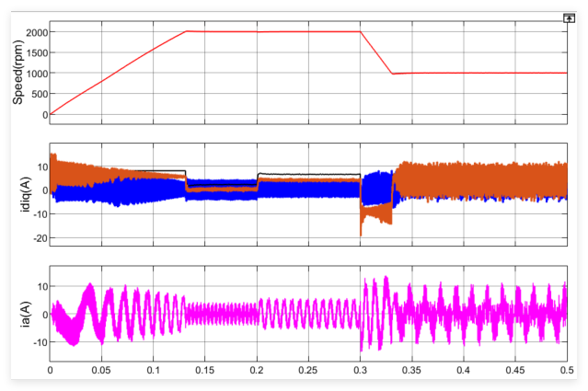Image resolution: width=588 pixels, height=391 pixels.
Task: Click the "0.5" time axis tick label
Action: [567, 371]
